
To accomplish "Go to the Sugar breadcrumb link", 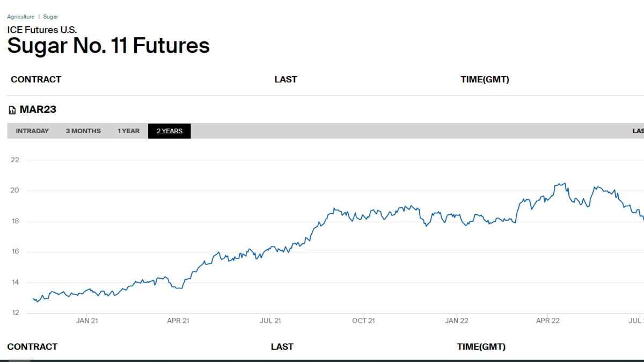I will tap(50, 17).
